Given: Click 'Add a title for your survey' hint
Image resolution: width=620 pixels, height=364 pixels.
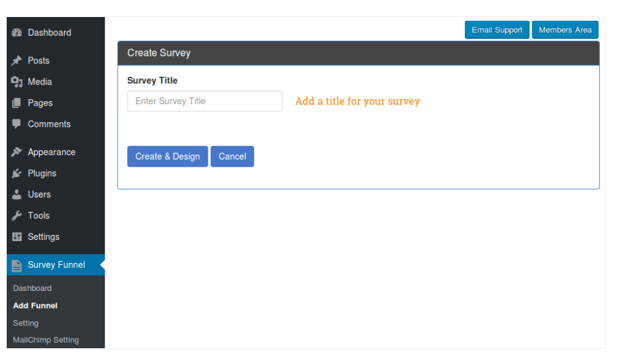Looking at the screenshot, I should 358,102.
